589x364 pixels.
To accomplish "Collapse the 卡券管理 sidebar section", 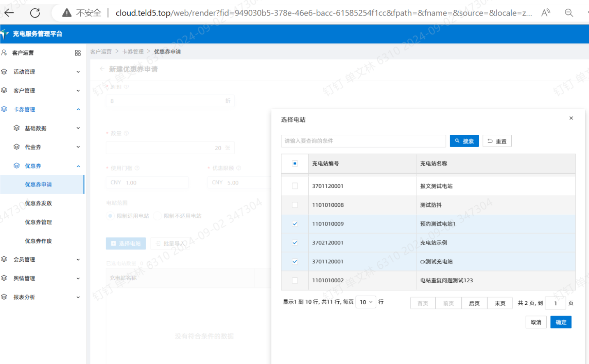I will [x=41, y=110].
